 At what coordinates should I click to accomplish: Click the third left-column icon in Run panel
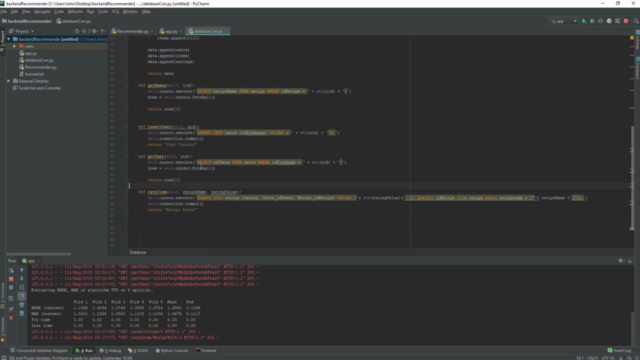click(x=11, y=287)
